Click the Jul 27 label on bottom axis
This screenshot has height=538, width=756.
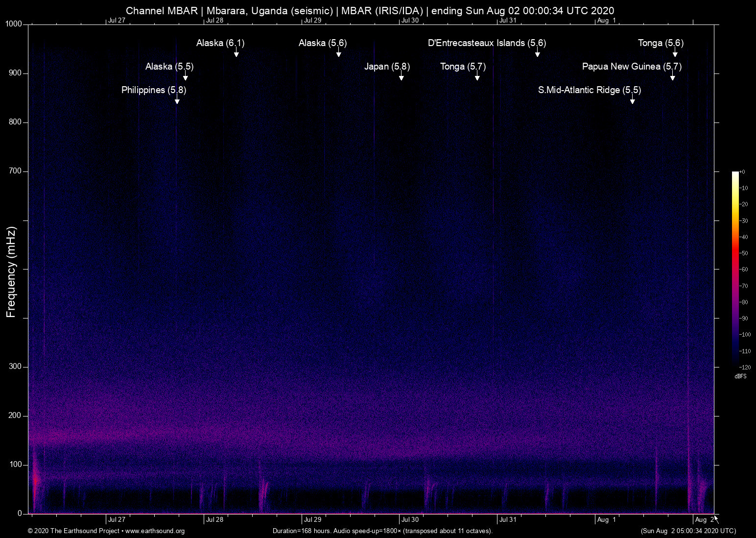pos(117,520)
